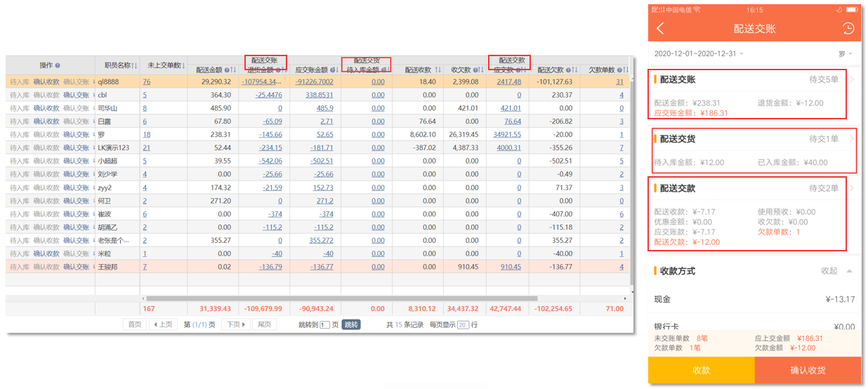Image resolution: width=868 pixels, height=389 pixels.
Task: Click 确认收款 in the ql8888 row
Action: coord(46,81)
